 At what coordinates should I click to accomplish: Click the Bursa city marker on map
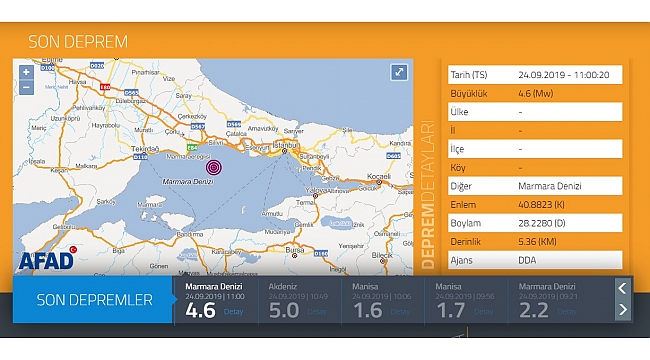(295, 256)
